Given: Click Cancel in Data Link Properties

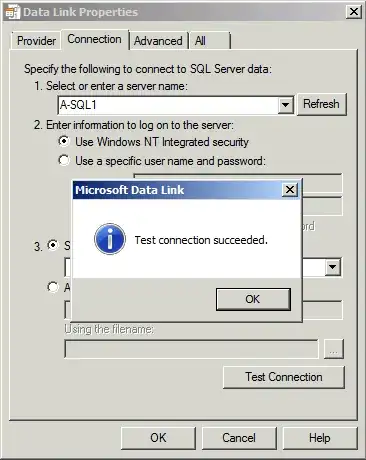Looking at the screenshot, I should click(239, 438).
